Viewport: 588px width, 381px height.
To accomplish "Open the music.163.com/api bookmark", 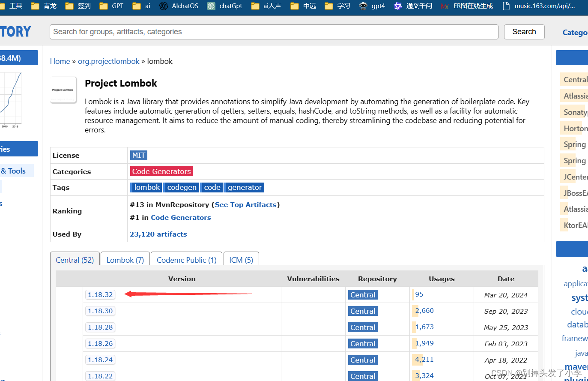I will click(539, 6).
